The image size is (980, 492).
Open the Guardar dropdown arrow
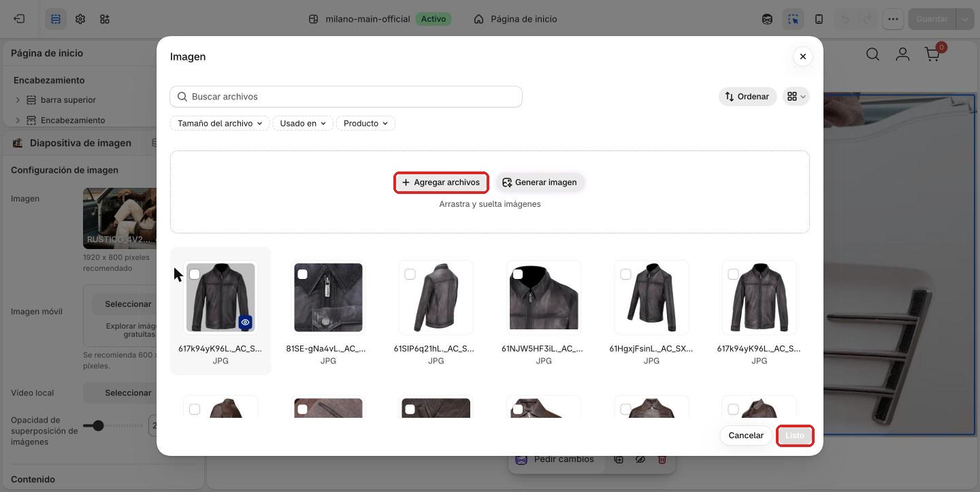tap(965, 19)
